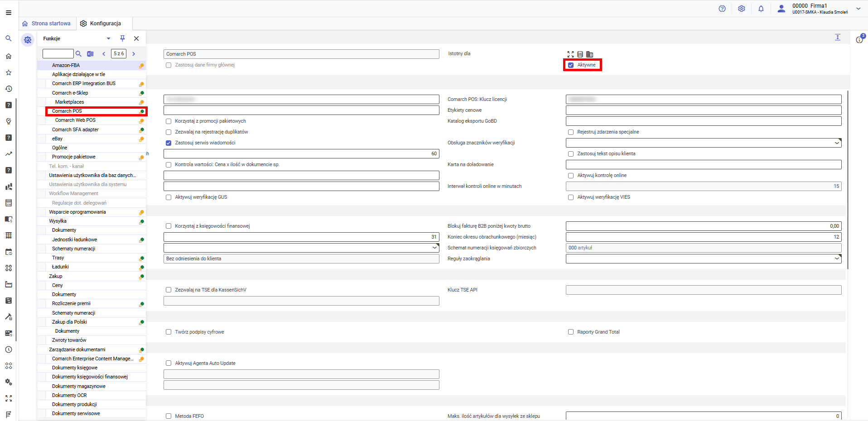Pin the Funkcje panel
Image resolution: width=868 pixels, height=421 pixels.
[122, 38]
